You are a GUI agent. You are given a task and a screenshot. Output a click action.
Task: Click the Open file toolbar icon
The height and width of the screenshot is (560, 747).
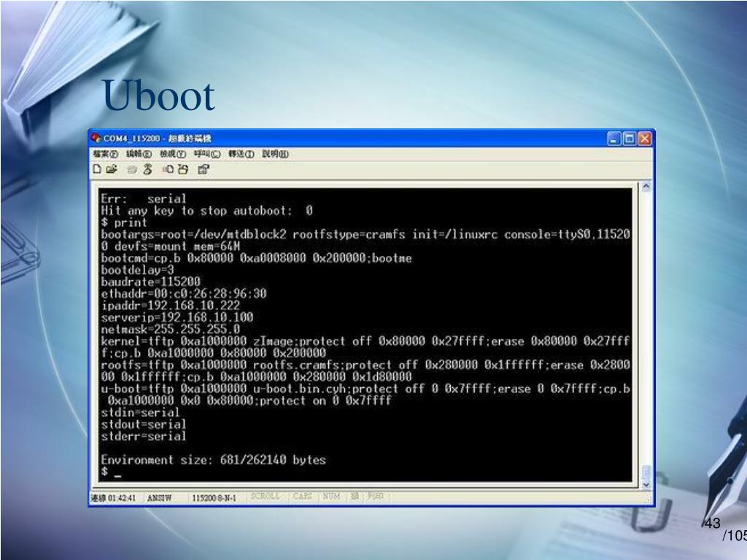pos(112,169)
